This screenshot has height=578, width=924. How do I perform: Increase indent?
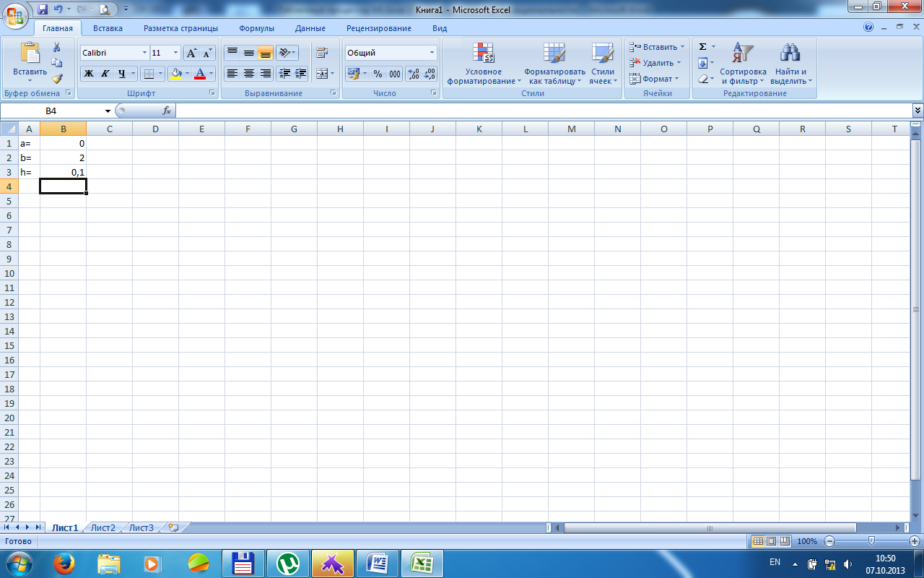301,74
